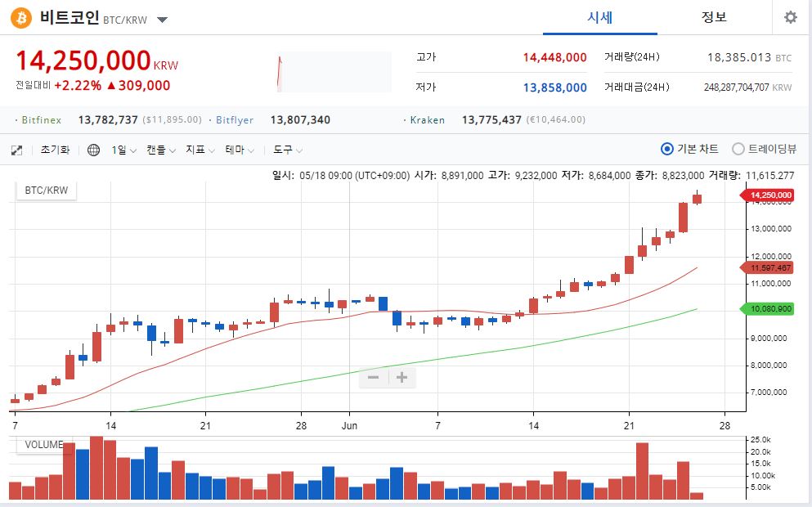Viewport: 812px width, 507px height.
Task: Open the 캔들 chart type dropdown
Action: [161, 150]
